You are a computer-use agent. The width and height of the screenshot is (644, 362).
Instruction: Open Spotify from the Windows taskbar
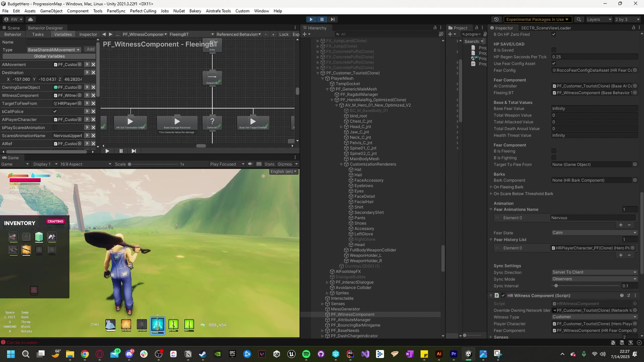[306, 354]
